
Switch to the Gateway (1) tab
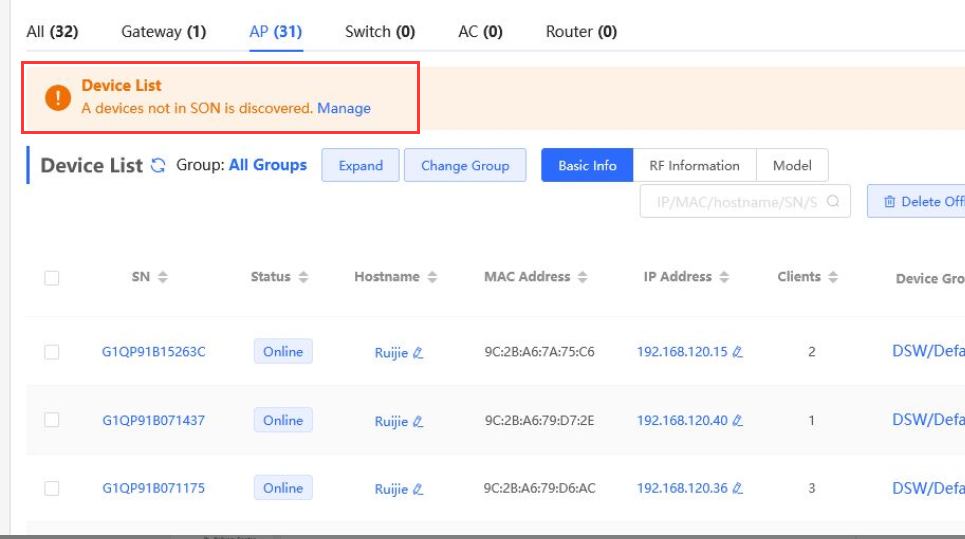coord(163,31)
